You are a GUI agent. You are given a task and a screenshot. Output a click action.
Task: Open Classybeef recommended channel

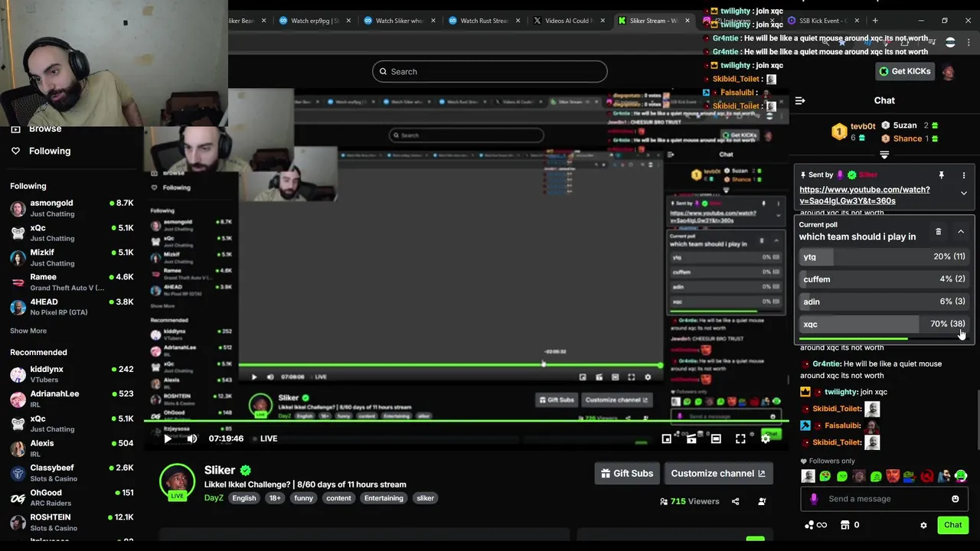(x=71, y=473)
